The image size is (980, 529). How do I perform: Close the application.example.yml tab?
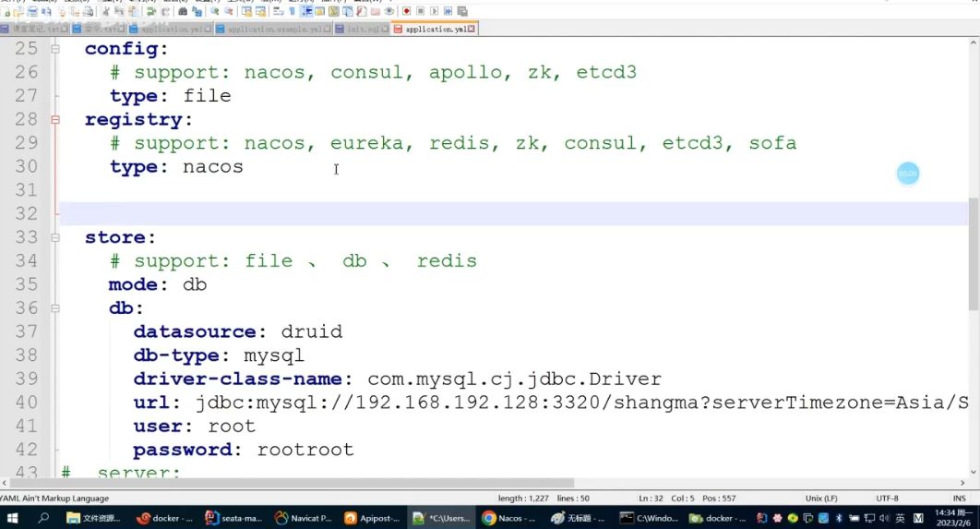tap(327, 29)
